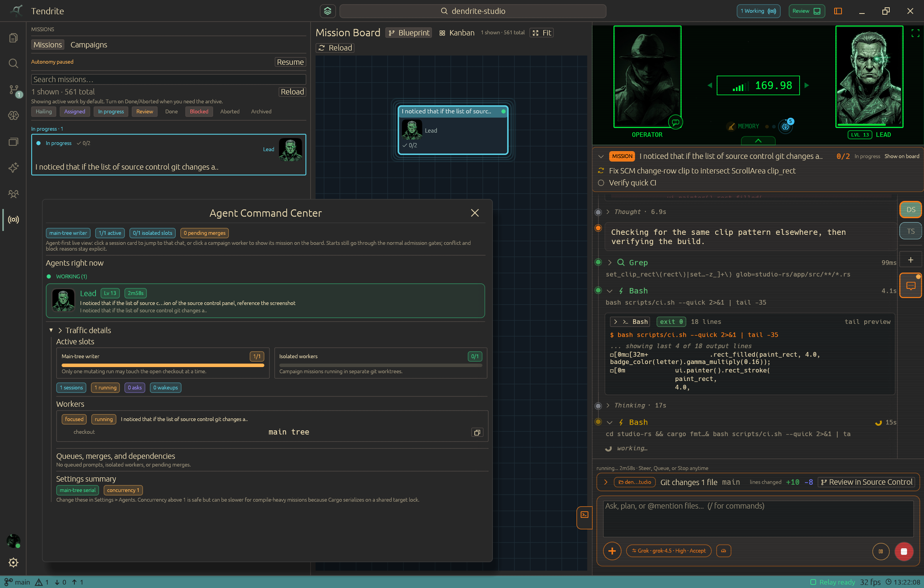The height and width of the screenshot is (588, 924).
Task: Click Review in Source Control
Action: [867, 482]
